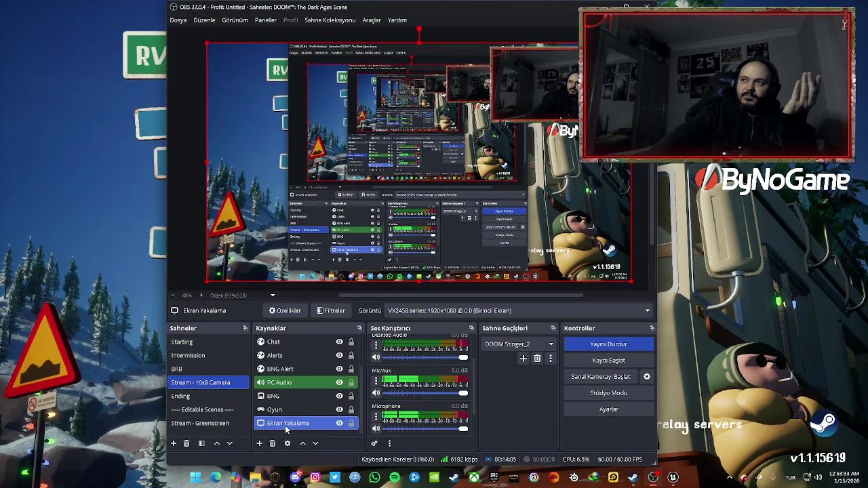
Task: Move scene up in Sahneler toolbar
Action: (x=217, y=443)
